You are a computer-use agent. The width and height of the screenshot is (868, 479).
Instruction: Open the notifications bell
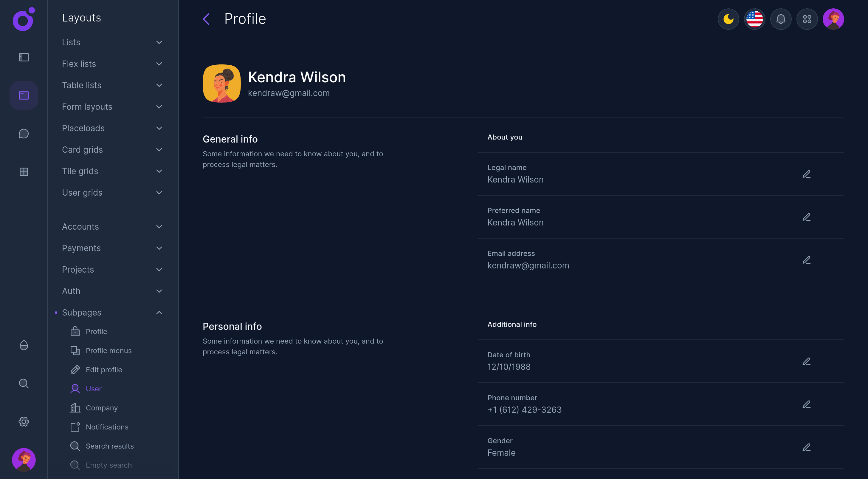pyautogui.click(x=781, y=19)
